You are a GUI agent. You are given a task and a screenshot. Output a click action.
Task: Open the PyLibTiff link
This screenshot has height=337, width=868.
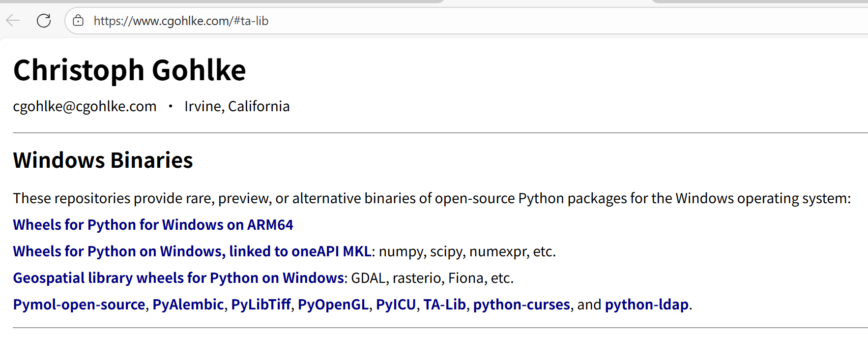pyautogui.click(x=261, y=305)
